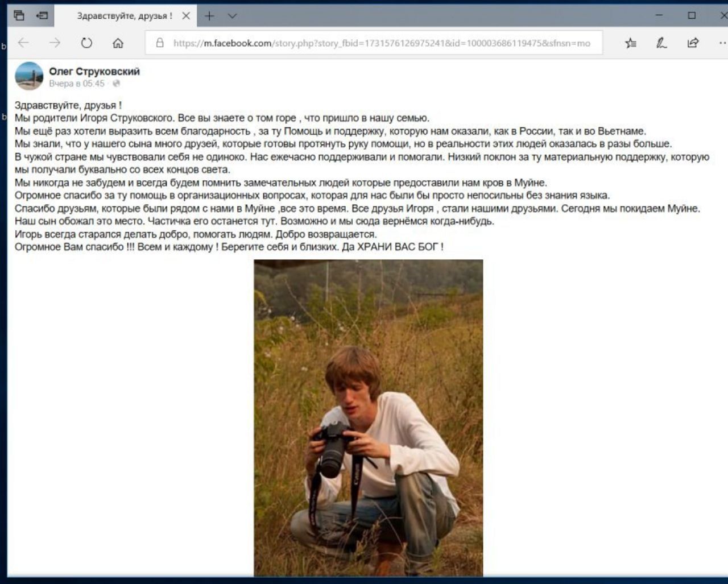Close the 'Здравствуйте, друзья !' tab
The height and width of the screenshot is (584, 728).
point(186,16)
